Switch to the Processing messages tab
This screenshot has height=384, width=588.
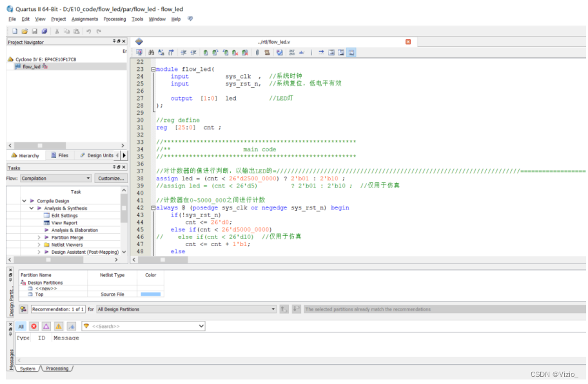pyautogui.click(x=57, y=369)
